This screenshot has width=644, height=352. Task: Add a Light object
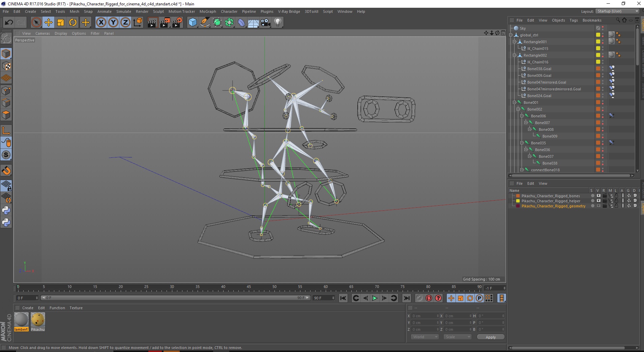tap(278, 23)
